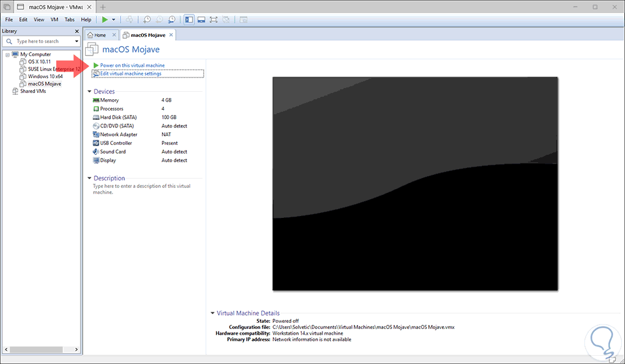Screen dimensions: 625x364
Task: Click the Hard Disk (SATA) device icon
Action: [96, 117]
